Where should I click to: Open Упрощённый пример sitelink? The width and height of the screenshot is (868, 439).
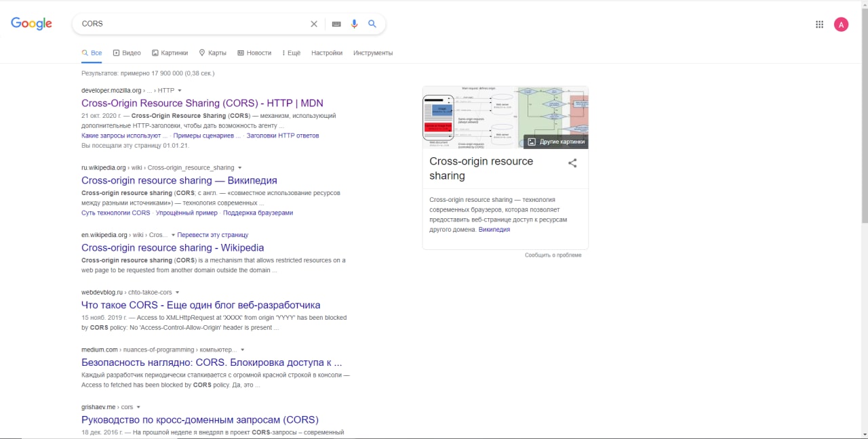pos(186,213)
